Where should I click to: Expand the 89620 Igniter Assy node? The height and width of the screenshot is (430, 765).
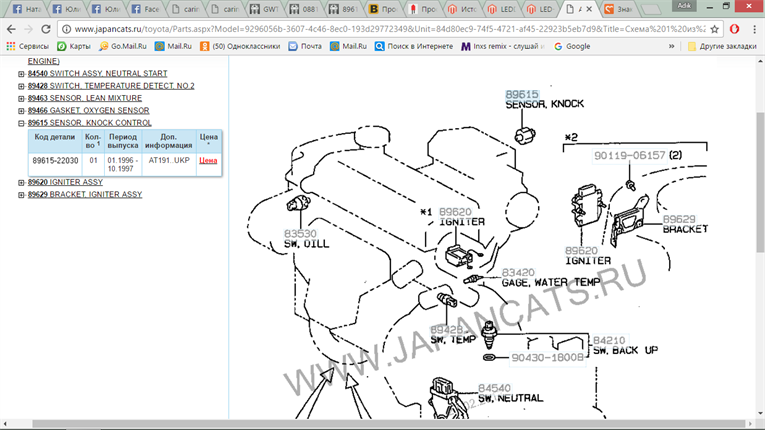point(22,183)
